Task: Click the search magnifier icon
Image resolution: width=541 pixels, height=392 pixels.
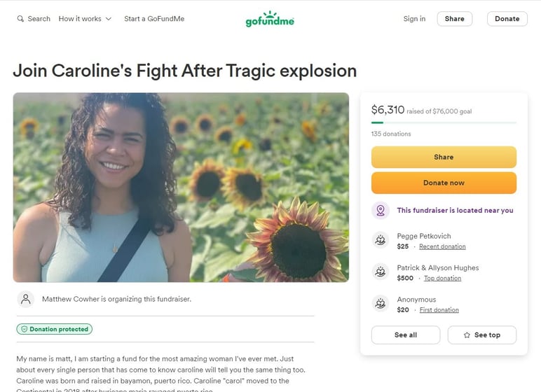Action: pos(20,19)
